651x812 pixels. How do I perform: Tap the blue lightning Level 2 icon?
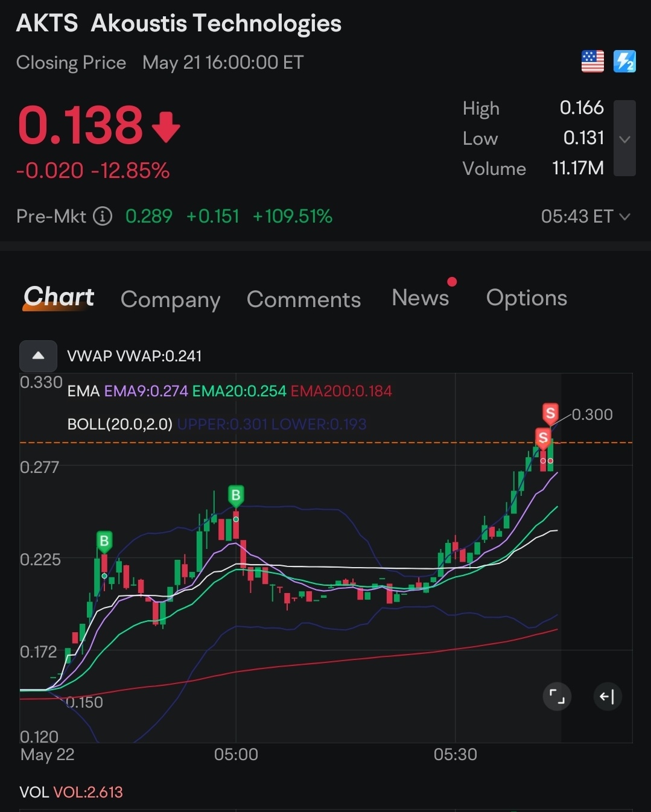[x=624, y=62]
